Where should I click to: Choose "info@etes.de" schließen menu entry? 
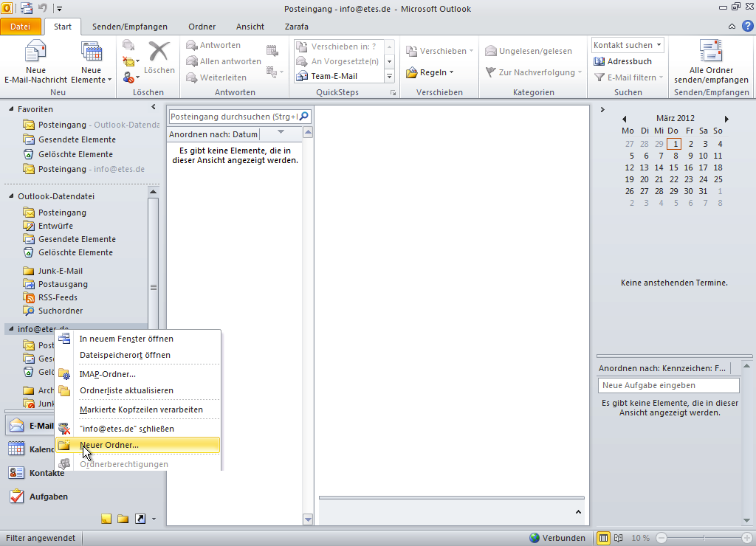click(138, 429)
